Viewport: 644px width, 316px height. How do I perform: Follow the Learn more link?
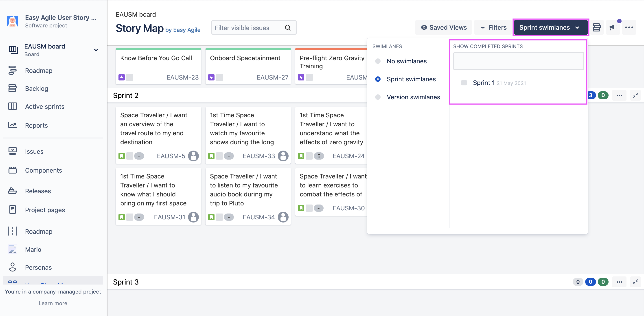pos(53,303)
